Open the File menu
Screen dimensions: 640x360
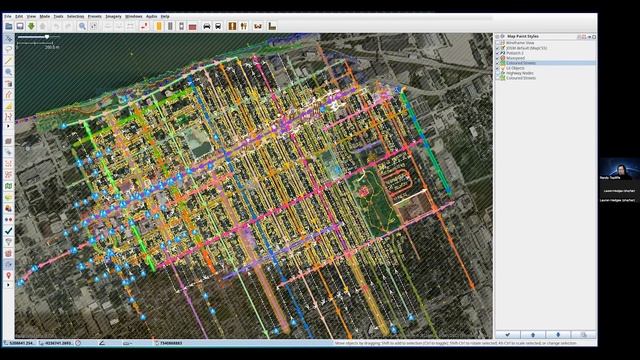click(8, 16)
